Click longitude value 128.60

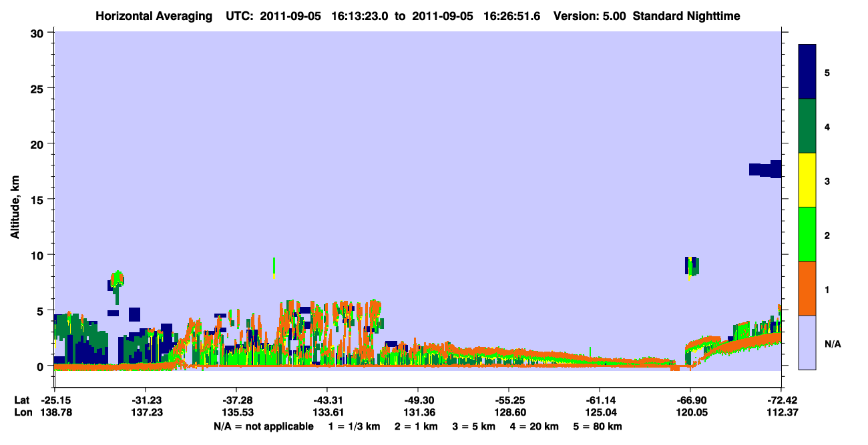[509, 412]
